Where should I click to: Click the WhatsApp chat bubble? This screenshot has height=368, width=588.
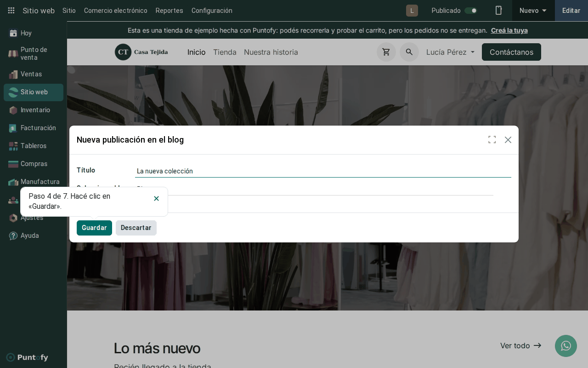566,346
